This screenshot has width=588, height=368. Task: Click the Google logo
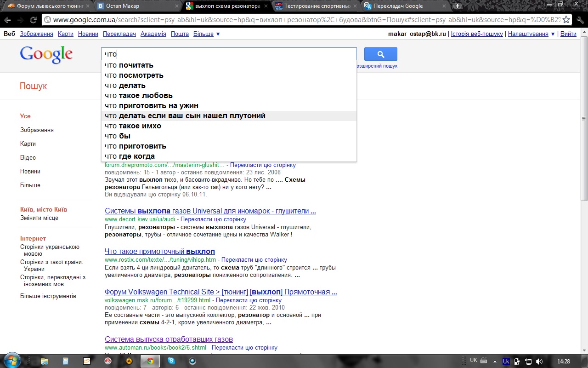[46, 55]
